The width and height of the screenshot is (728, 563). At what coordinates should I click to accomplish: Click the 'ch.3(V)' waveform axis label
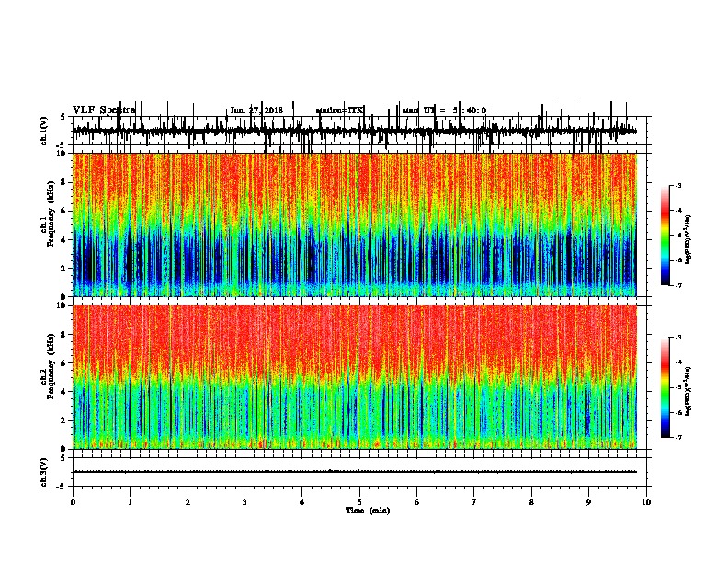pyautogui.click(x=44, y=472)
